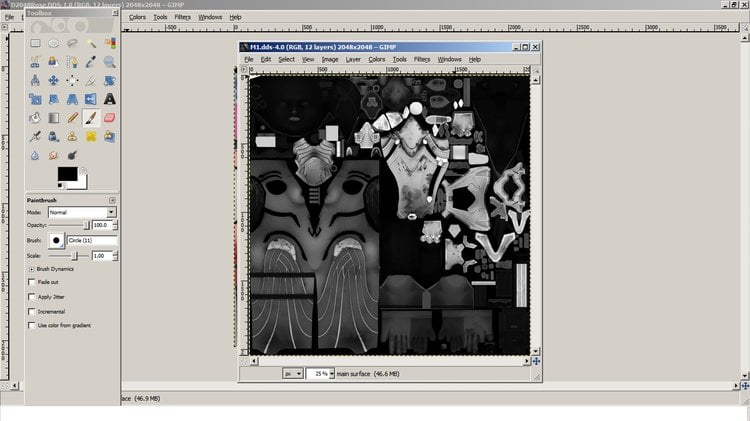750x421 pixels.
Task: Click the swap colors arrow above the background swatch
Action: point(84,170)
